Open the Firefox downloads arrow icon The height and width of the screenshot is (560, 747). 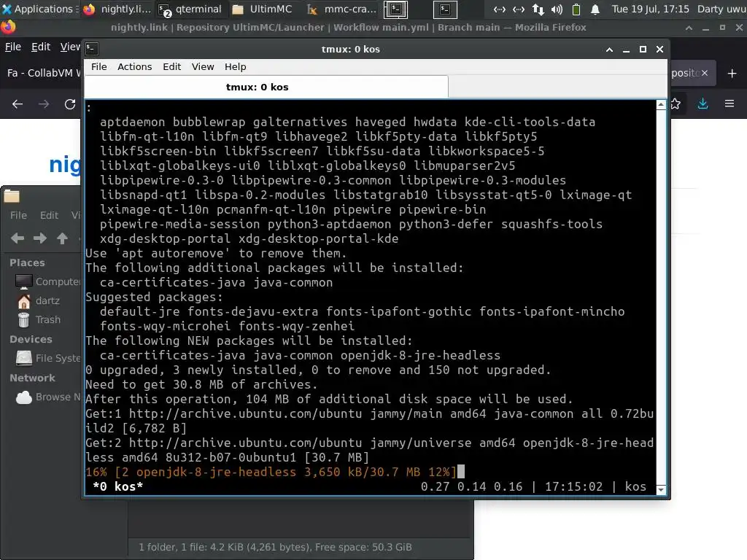pyautogui.click(x=703, y=104)
